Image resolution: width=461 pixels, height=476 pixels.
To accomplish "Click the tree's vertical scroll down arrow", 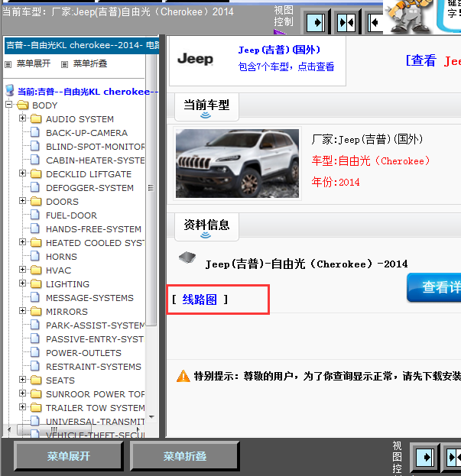I will (x=151, y=417).
